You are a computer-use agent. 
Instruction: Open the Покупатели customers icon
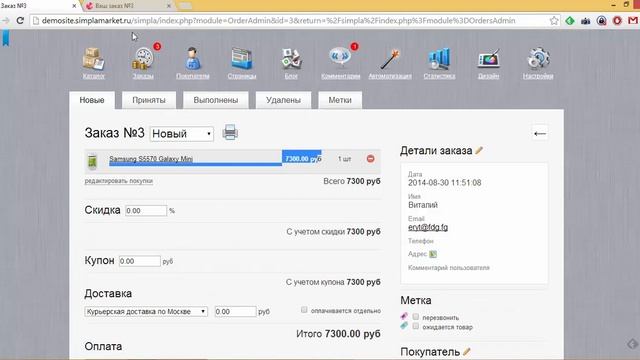192,59
